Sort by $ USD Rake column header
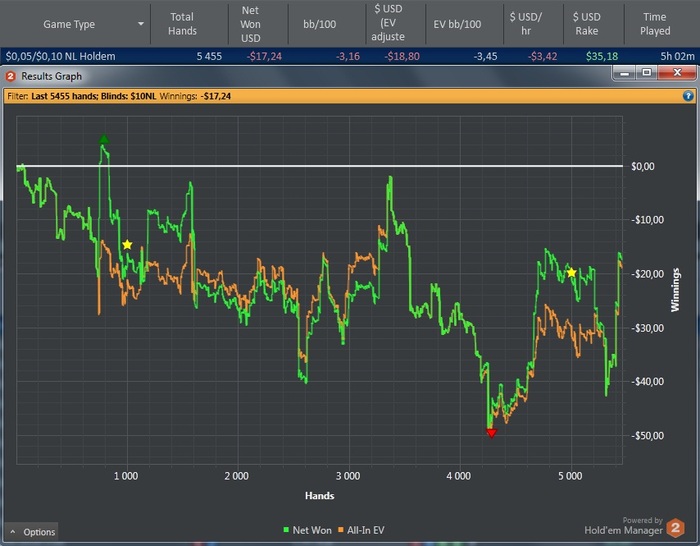The image size is (700, 546). coord(587,24)
